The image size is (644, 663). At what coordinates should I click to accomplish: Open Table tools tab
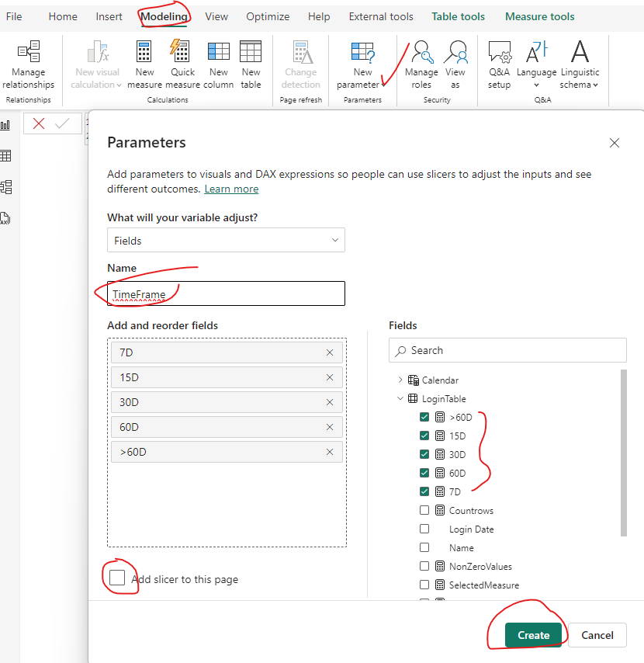[x=458, y=16]
